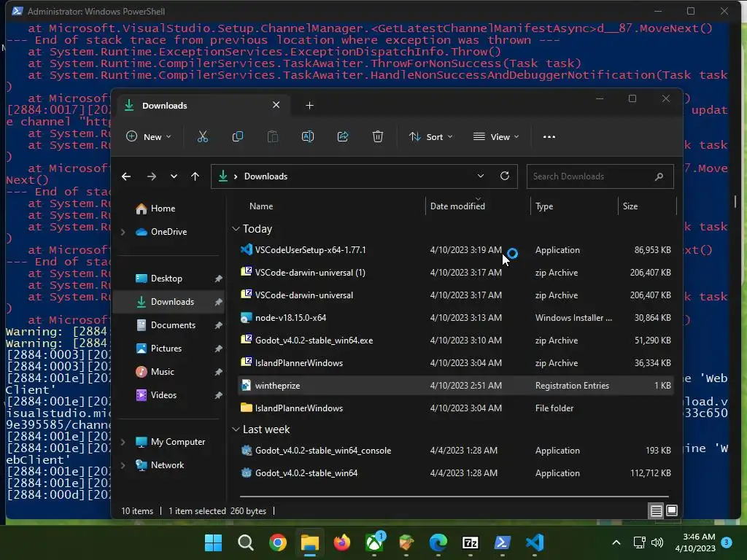Select VSCodeUserSetup-x64-1.77.1 file
This screenshot has width=747, height=560.
455,250
